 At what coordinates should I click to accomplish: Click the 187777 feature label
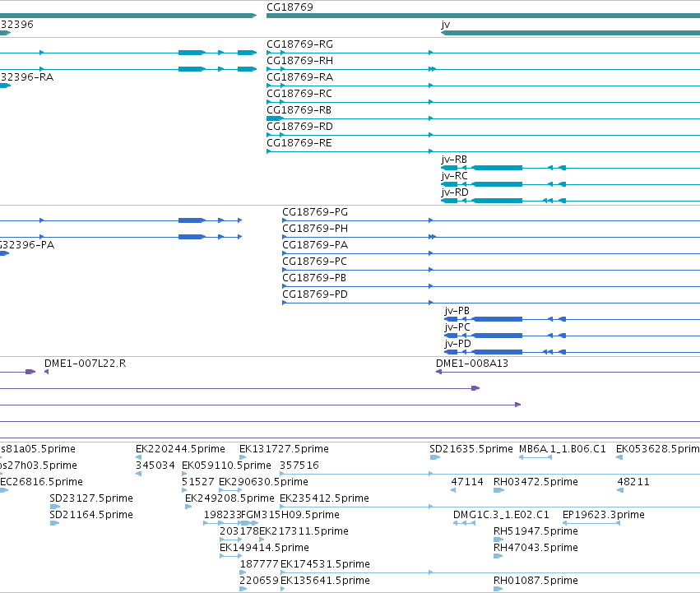tap(259, 564)
